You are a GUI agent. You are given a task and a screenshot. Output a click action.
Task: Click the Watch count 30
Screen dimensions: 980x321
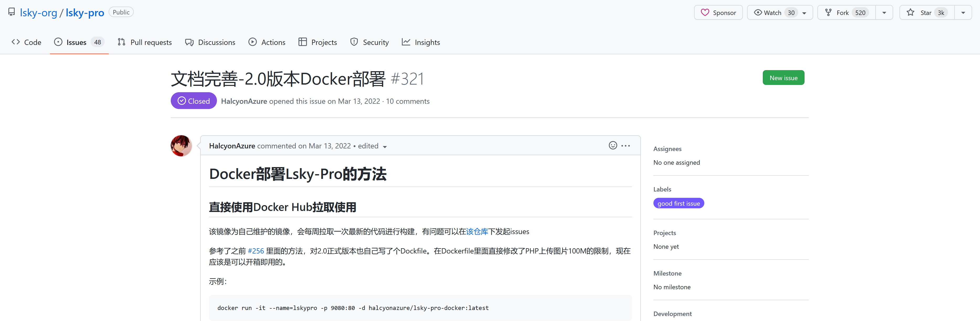point(791,13)
